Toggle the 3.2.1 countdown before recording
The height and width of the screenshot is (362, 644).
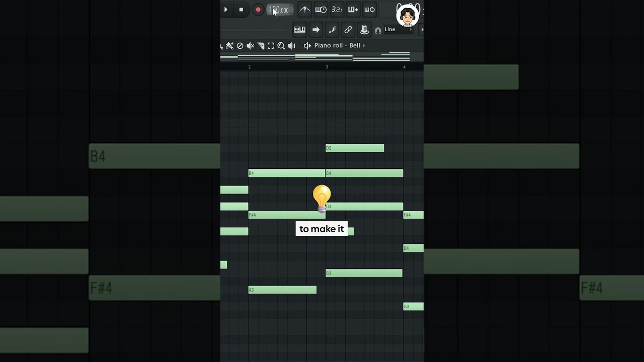[337, 10]
